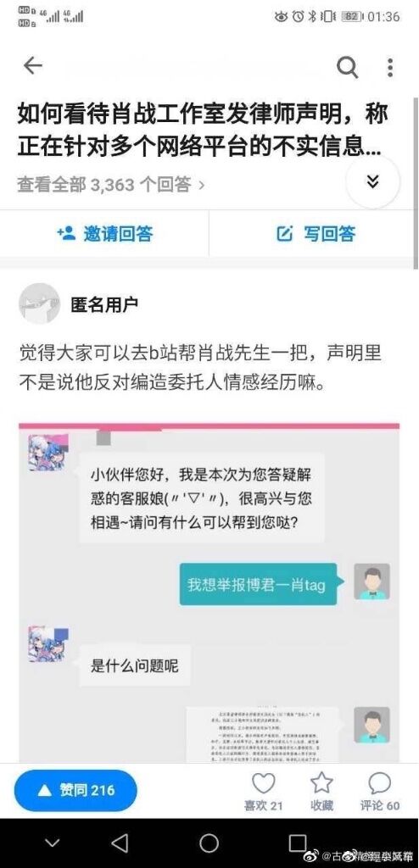Tap the 我想举报博君一肖tag chat bubble
The height and width of the screenshot is (868, 419).
259,585
